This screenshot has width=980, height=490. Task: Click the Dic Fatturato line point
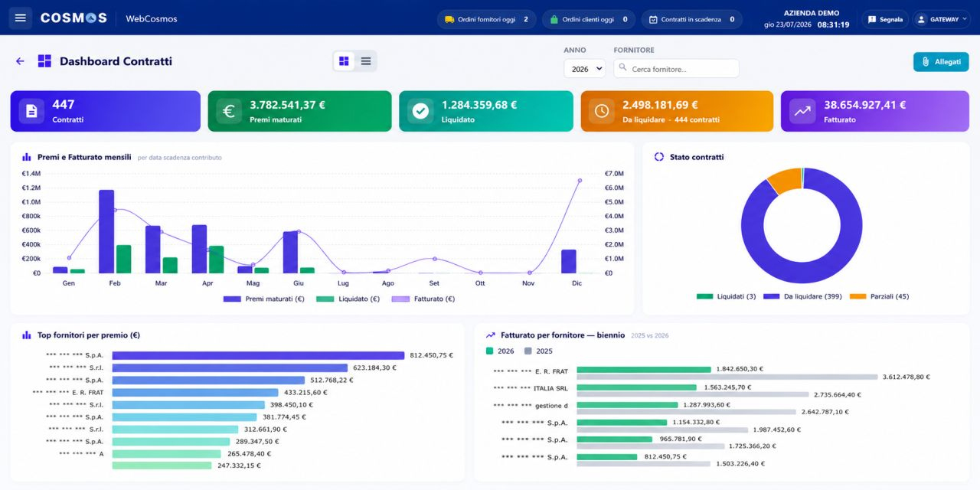(580, 181)
